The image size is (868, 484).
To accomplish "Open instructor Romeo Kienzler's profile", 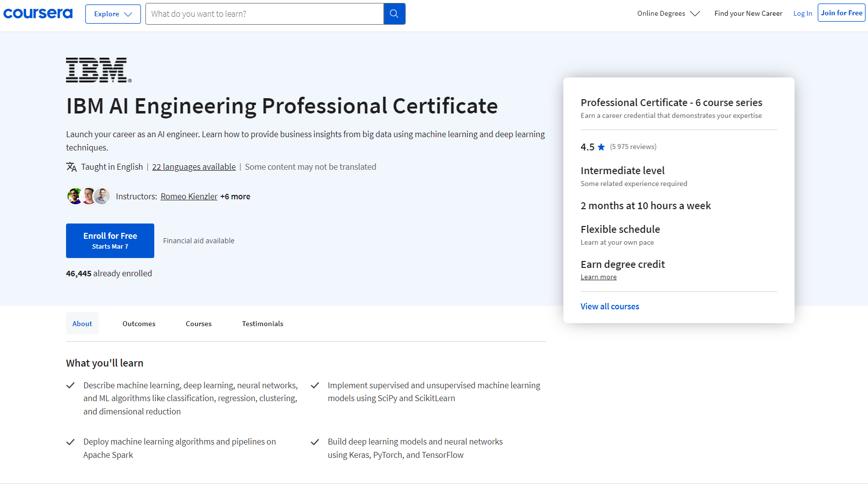I will click(x=189, y=196).
